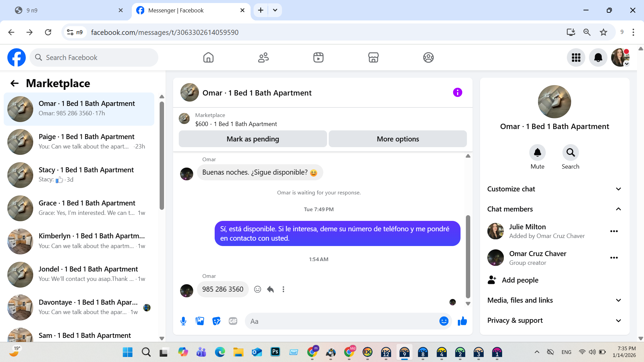644x362 pixels.
Task: Reply to Omar's phone number message
Action: tap(270, 289)
